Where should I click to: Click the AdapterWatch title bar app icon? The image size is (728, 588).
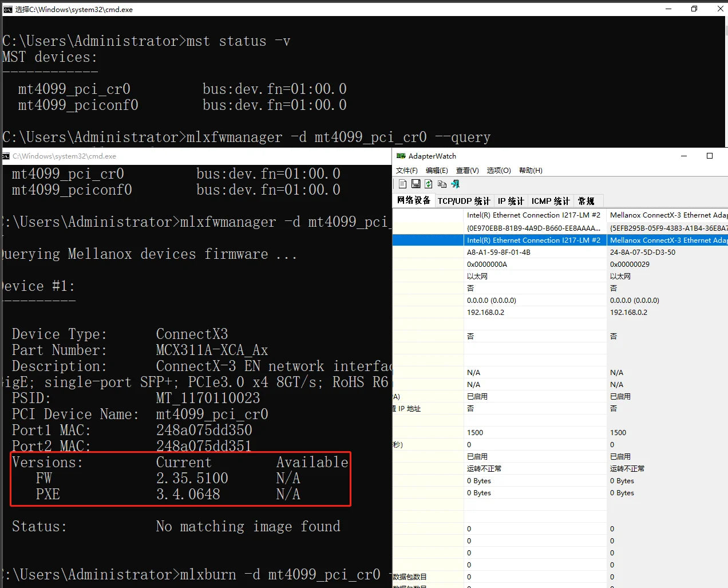point(401,156)
